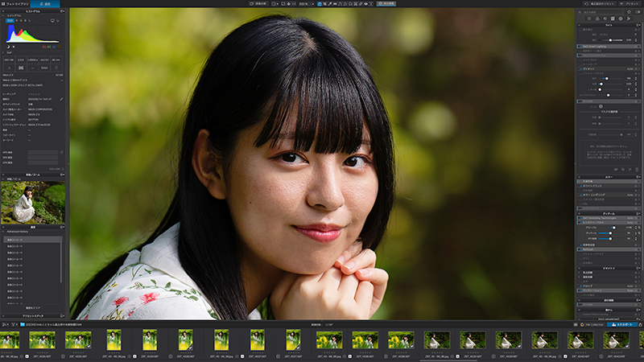The height and width of the screenshot is (362, 644).
Task: Toggle the クロップ correction switch
Action: (580, 286)
